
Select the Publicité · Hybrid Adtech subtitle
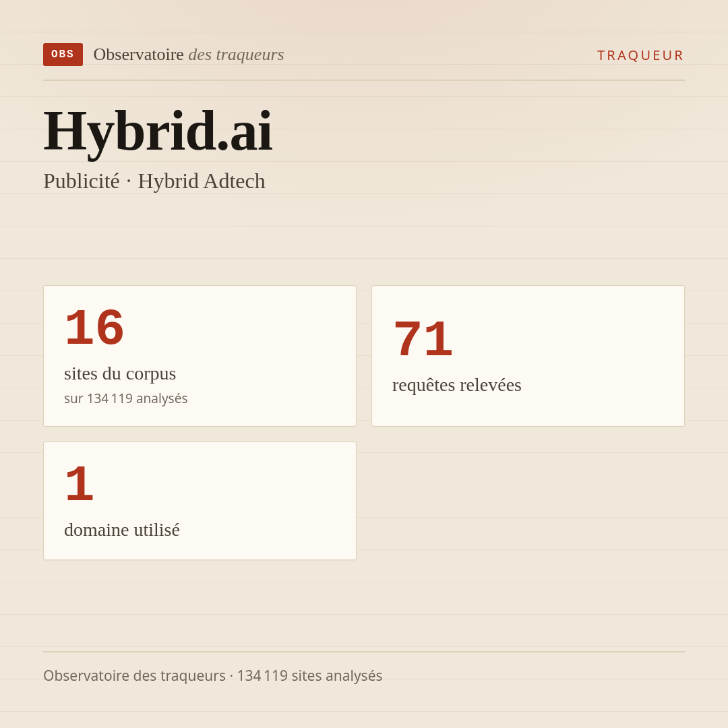click(154, 181)
